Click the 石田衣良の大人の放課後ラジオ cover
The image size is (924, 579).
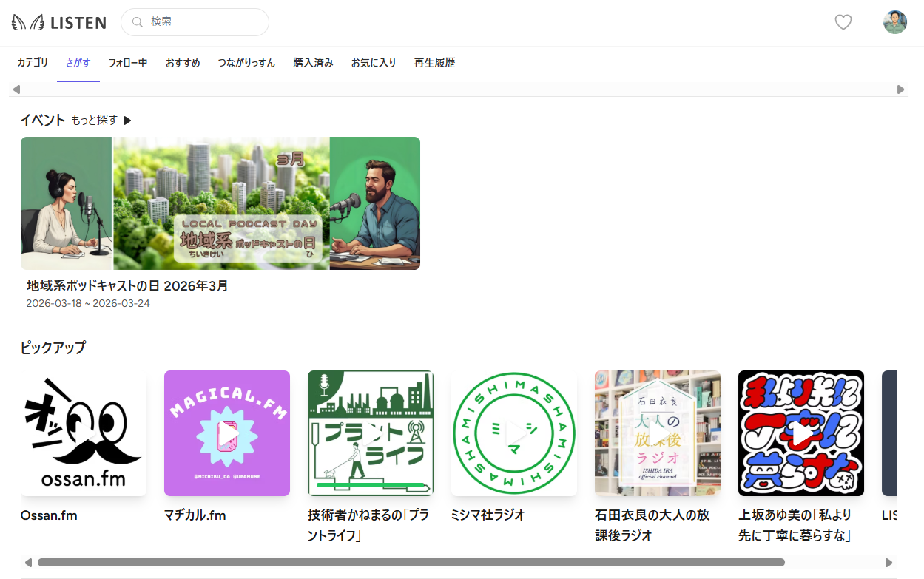tap(657, 433)
